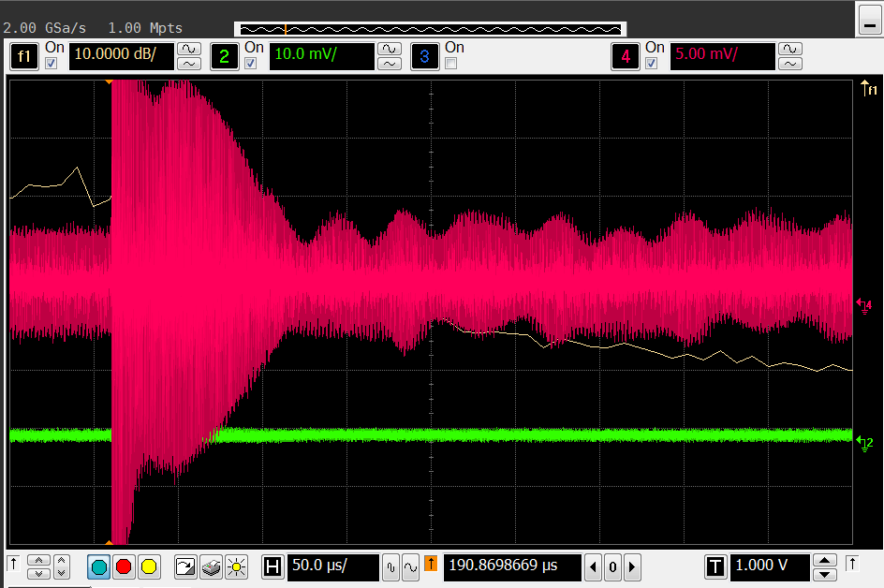Click the autoscale icon
884x588 pixels.
click(185, 566)
